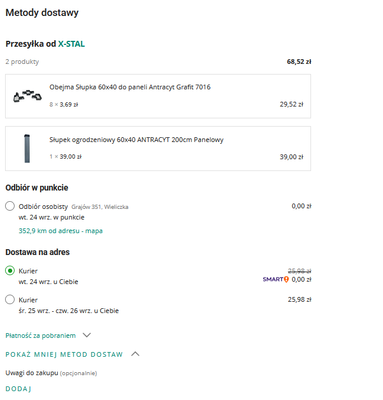
Task: Click Uwagi do zakupu label
Action: [x=32, y=373]
